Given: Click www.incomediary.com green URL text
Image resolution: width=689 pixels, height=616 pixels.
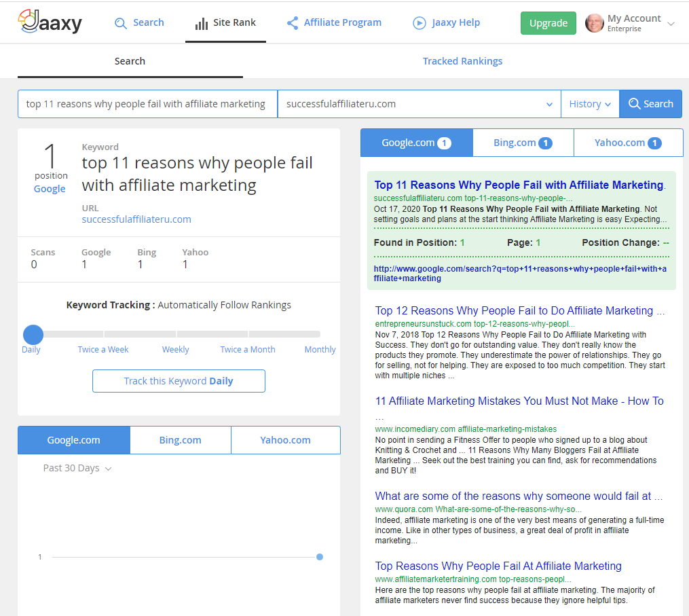Looking at the screenshot, I should click(x=466, y=429).
